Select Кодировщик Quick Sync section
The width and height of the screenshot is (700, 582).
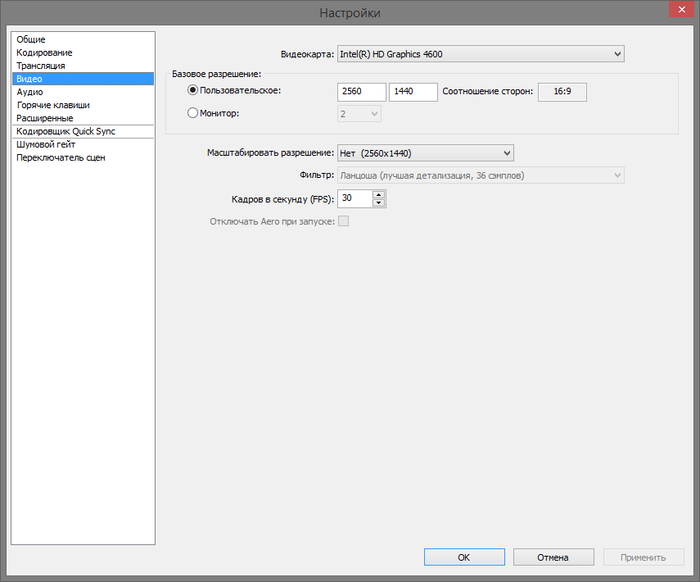click(x=66, y=131)
